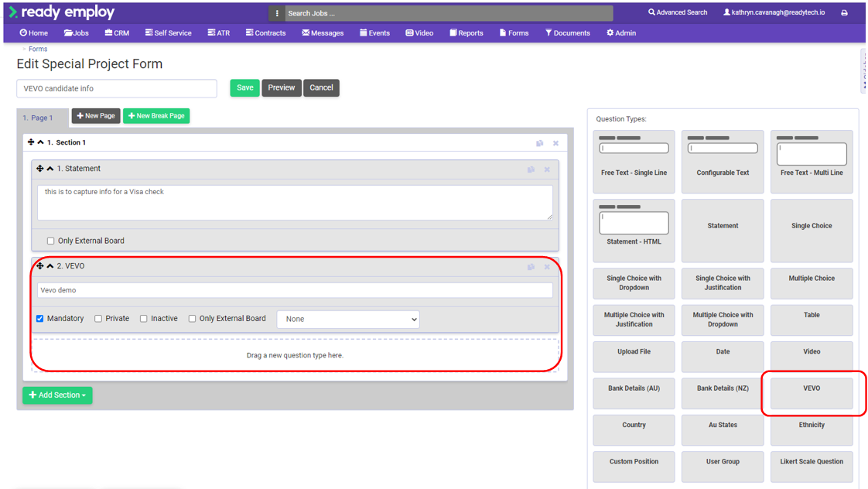Move handle icon for Statement question

pos(40,169)
